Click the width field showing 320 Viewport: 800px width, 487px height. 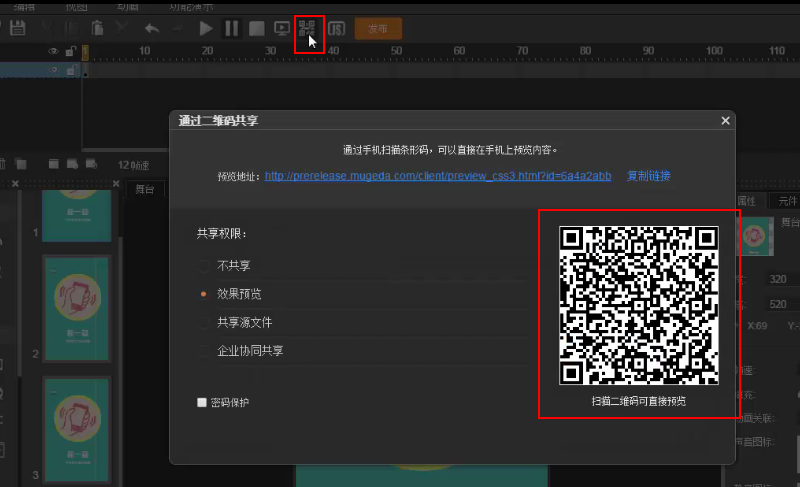[x=782, y=279]
